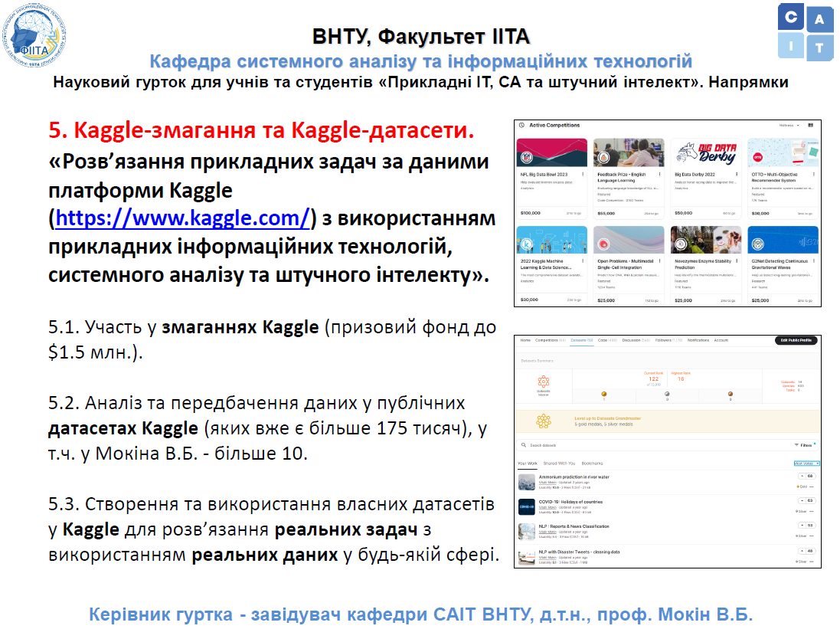Open the Feedback Prize English Language Learning card
This screenshot has width=840, height=629.
click(x=629, y=179)
